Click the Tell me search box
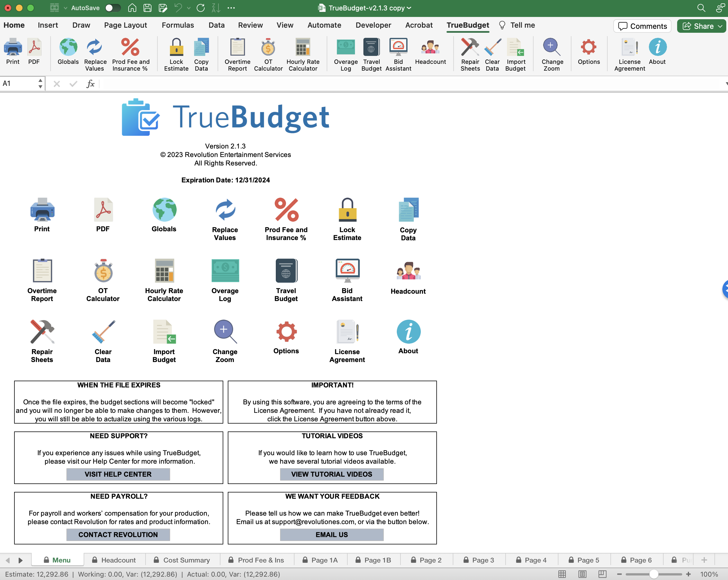This screenshot has width=728, height=580. 517,25
